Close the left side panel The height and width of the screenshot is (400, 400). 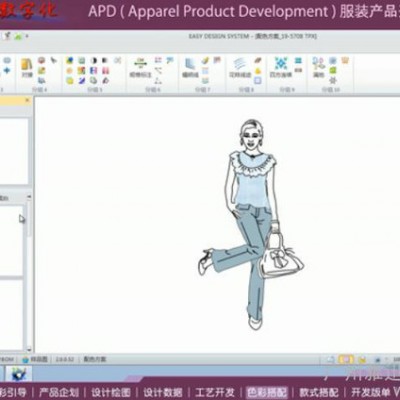(x=28, y=100)
